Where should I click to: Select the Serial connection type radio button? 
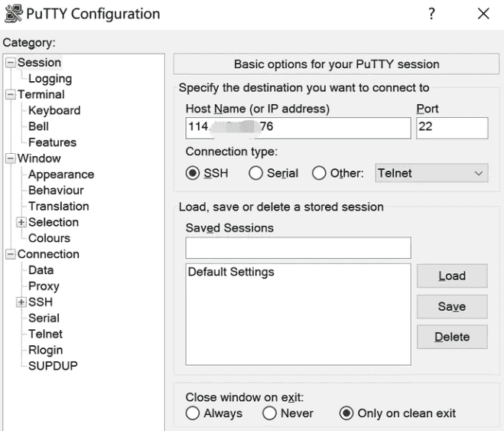[255, 173]
